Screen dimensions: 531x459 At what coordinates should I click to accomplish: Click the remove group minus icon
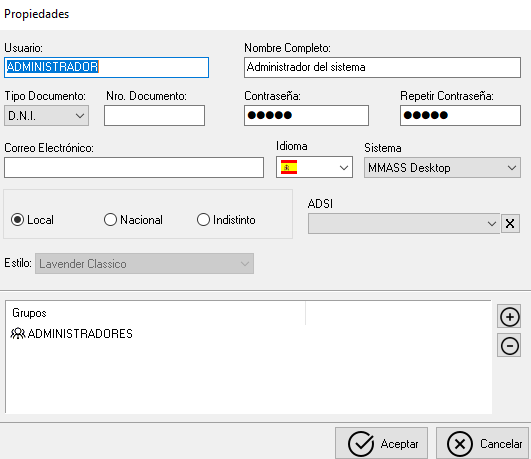coord(509,346)
